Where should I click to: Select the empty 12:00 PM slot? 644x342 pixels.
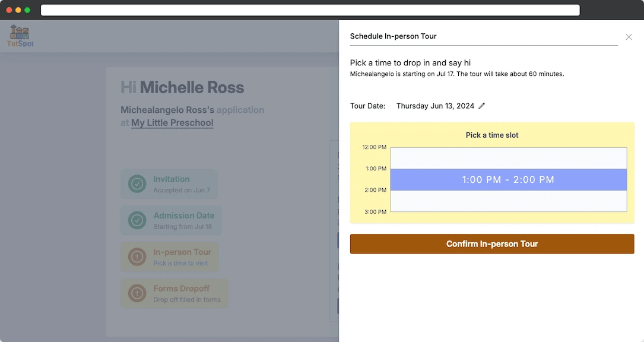click(509, 158)
